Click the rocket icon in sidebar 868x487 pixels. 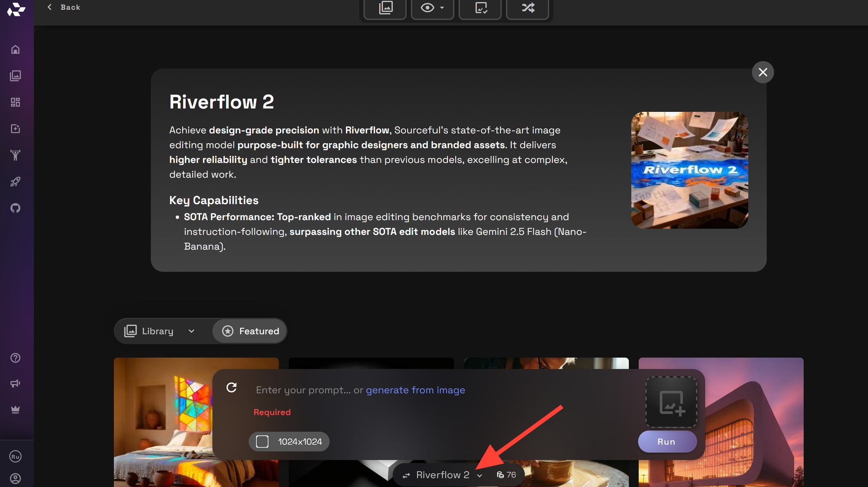tap(15, 182)
